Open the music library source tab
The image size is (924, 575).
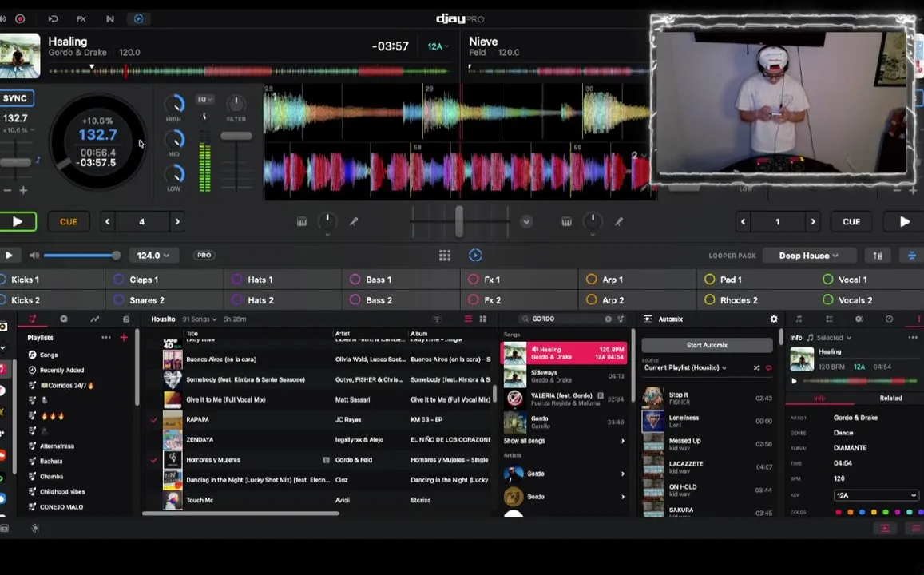(33, 319)
